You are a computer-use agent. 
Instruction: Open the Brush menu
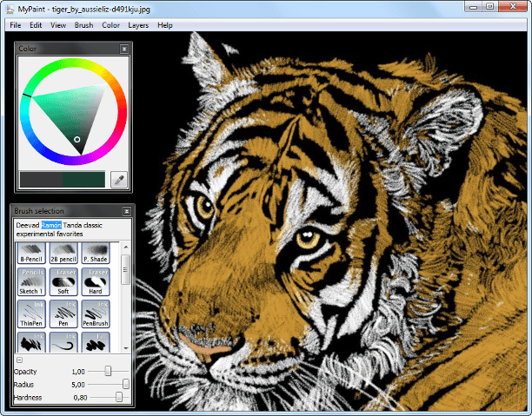coord(83,25)
